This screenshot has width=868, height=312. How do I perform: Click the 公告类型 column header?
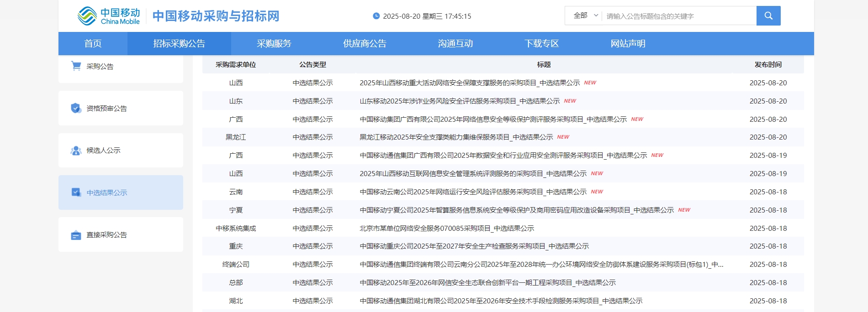click(313, 65)
